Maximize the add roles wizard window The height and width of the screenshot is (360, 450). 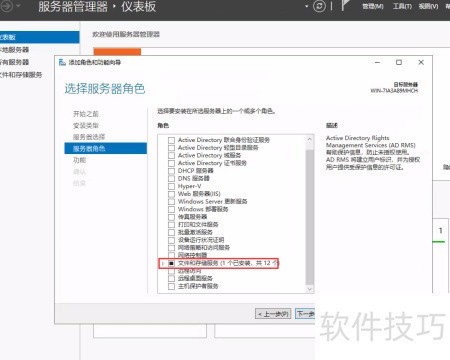(x=399, y=62)
